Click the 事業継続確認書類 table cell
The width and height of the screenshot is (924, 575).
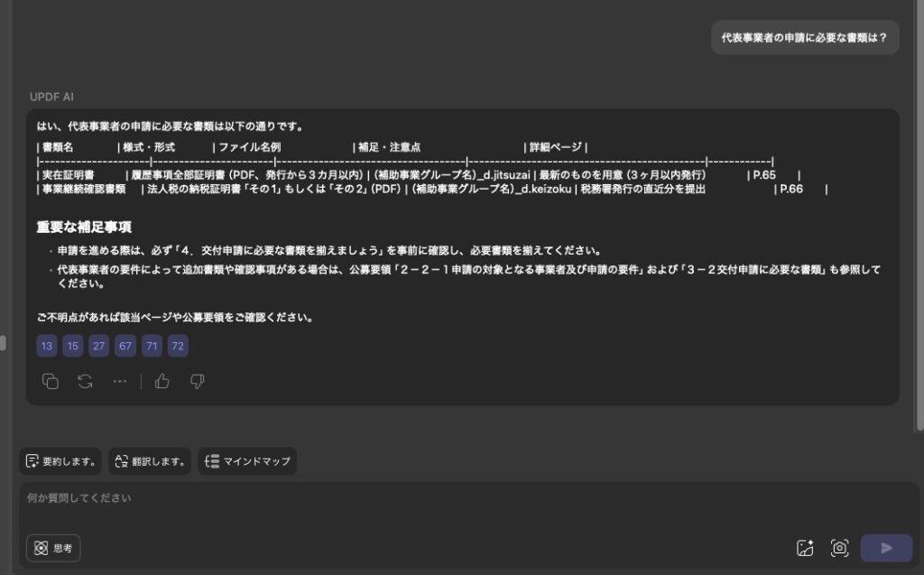coord(84,190)
